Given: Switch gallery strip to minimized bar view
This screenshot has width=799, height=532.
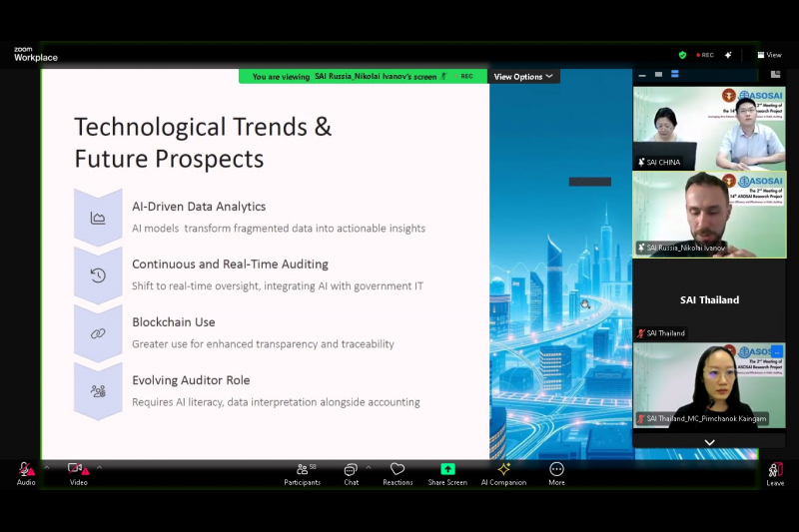Looking at the screenshot, I should pos(643,74).
